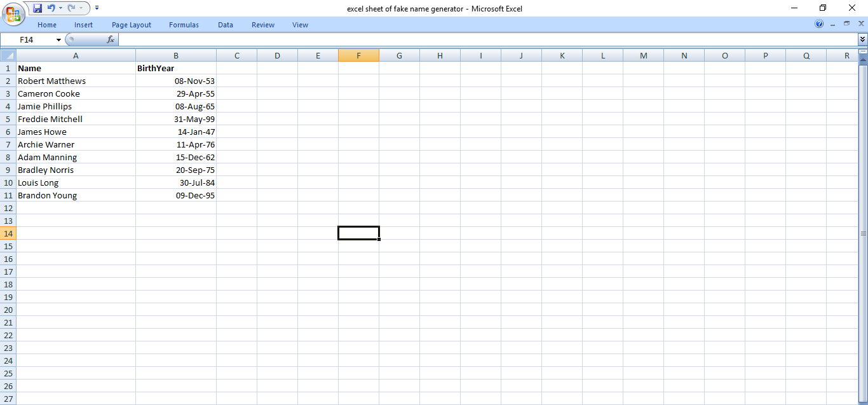Open Customize Quick Access Toolbar dropdown

point(97,8)
